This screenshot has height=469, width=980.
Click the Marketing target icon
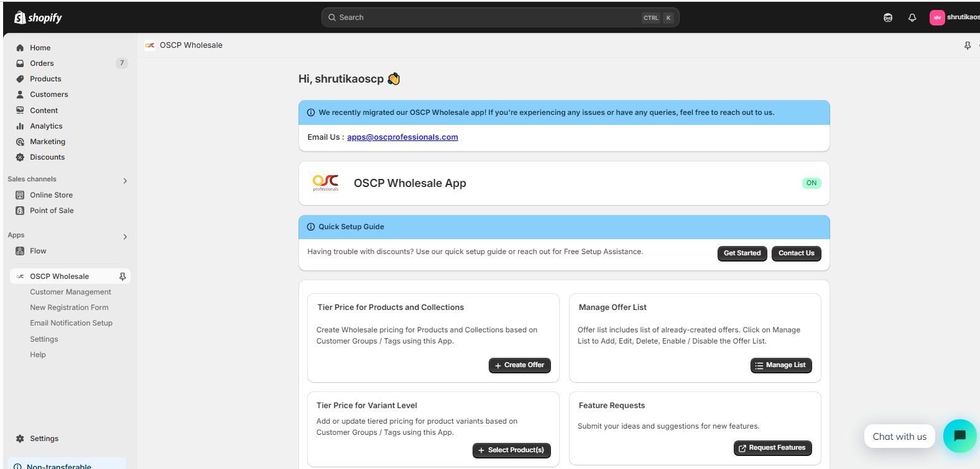coord(20,142)
